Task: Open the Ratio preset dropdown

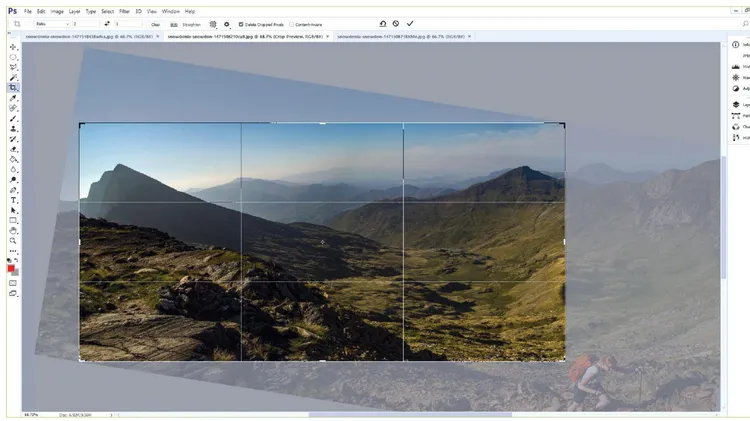Action: (x=53, y=24)
